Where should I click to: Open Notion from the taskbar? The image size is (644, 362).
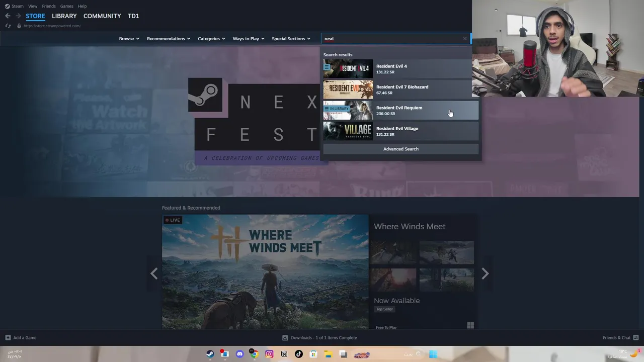click(284, 354)
